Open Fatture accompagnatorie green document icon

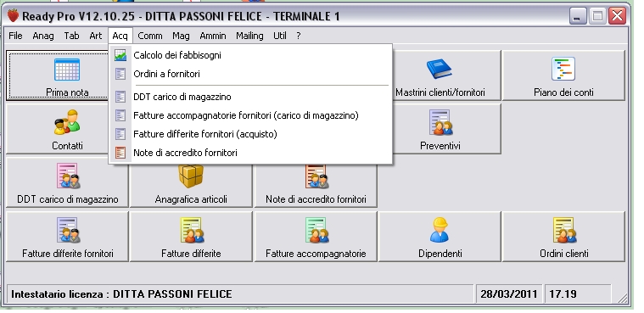pyautogui.click(x=316, y=230)
